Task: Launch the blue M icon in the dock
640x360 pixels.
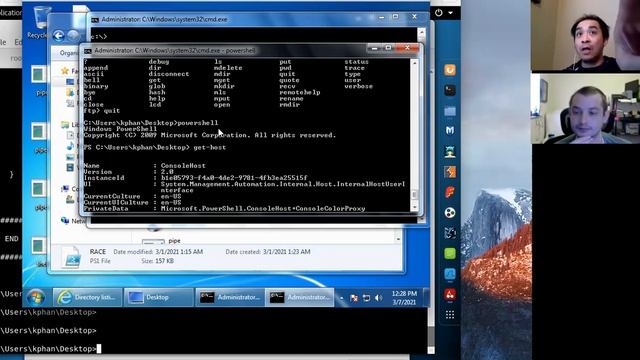Action: tap(450, 131)
